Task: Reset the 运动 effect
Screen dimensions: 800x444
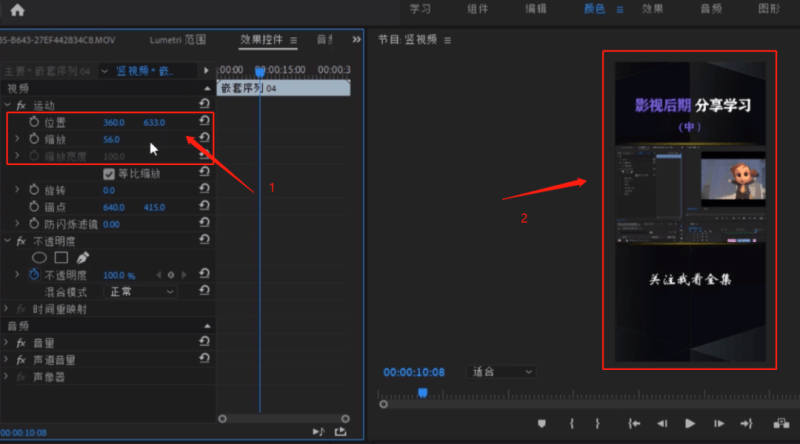Action: [x=205, y=104]
